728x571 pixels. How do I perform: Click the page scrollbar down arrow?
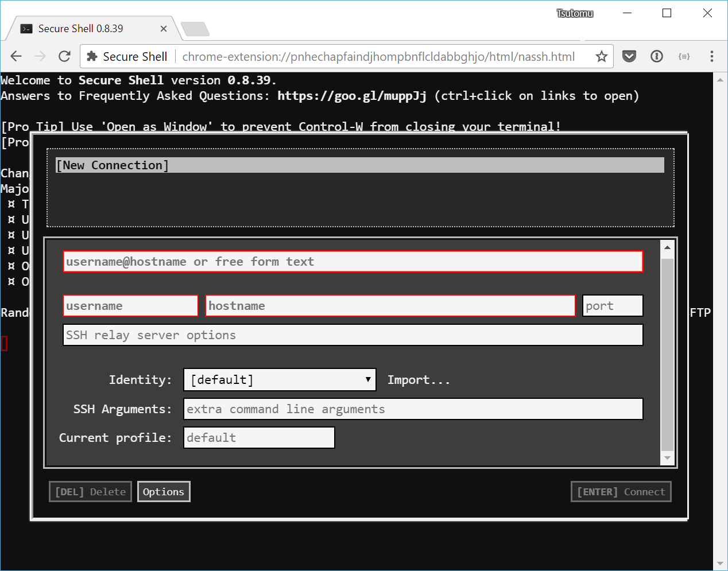click(x=720, y=564)
